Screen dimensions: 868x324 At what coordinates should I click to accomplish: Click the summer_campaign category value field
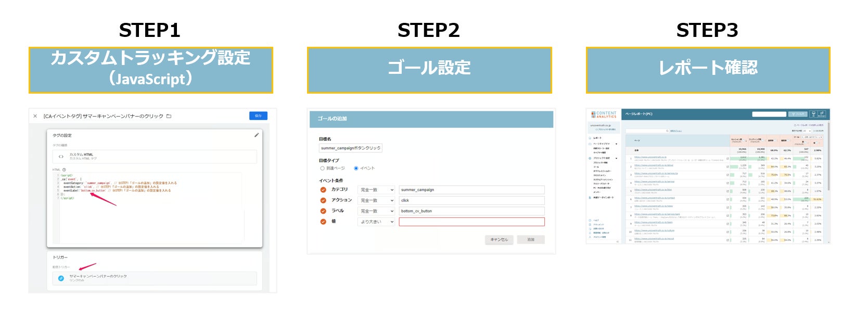coord(472,190)
